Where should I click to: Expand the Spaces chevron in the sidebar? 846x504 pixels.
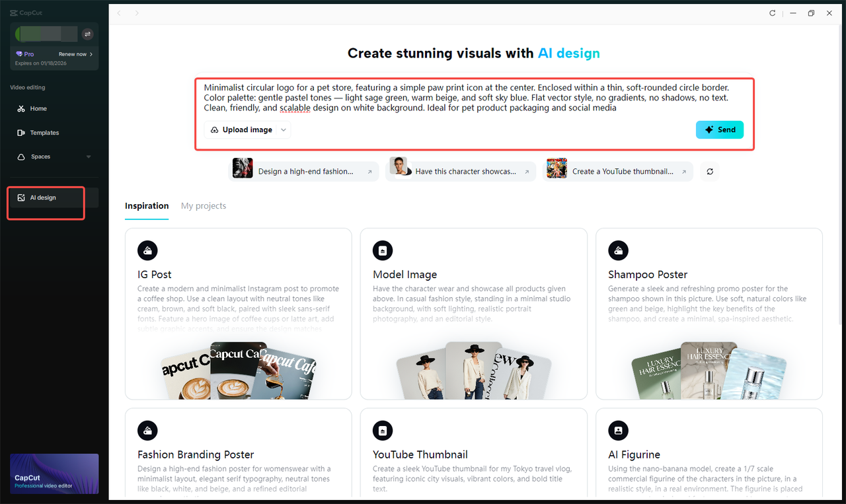pyautogui.click(x=88, y=157)
